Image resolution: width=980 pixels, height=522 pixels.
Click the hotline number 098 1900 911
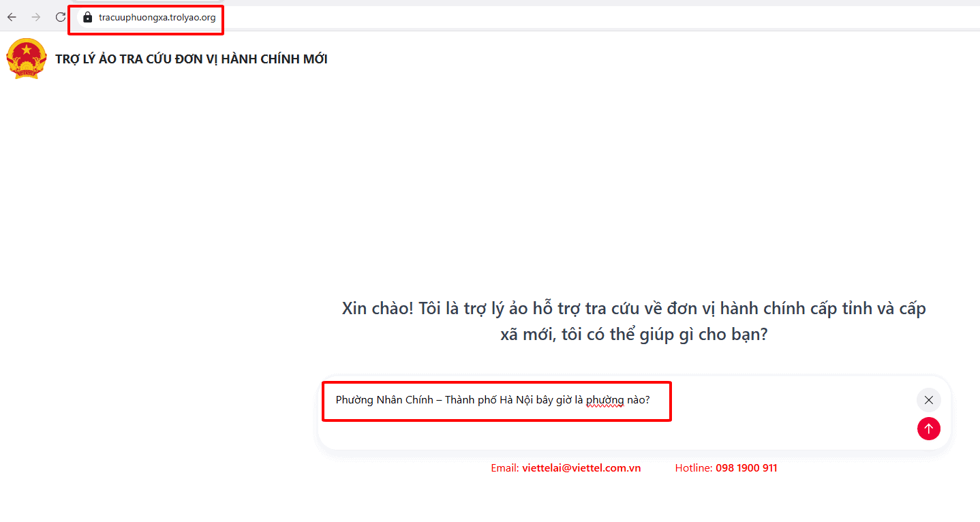pos(746,468)
